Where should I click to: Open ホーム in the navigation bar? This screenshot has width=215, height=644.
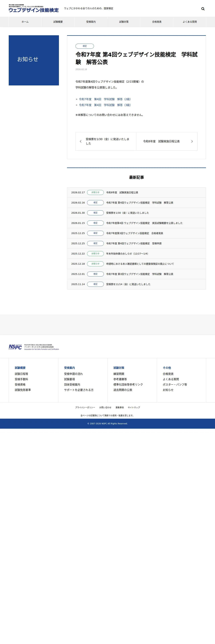[25, 22]
